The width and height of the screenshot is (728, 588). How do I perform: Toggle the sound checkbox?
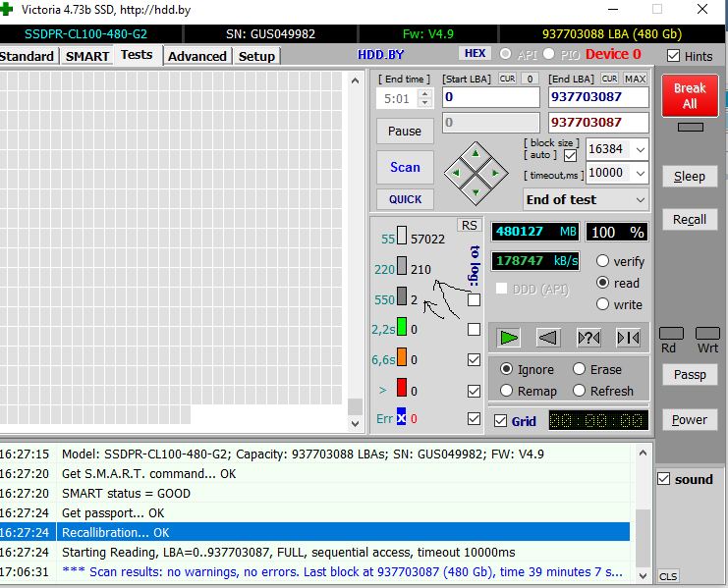(664, 479)
